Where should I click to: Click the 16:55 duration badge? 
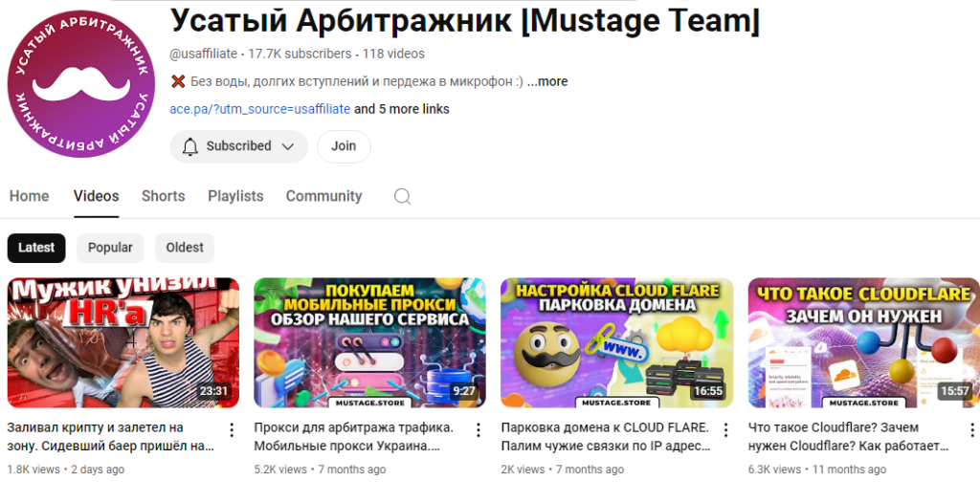(x=708, y=391)
